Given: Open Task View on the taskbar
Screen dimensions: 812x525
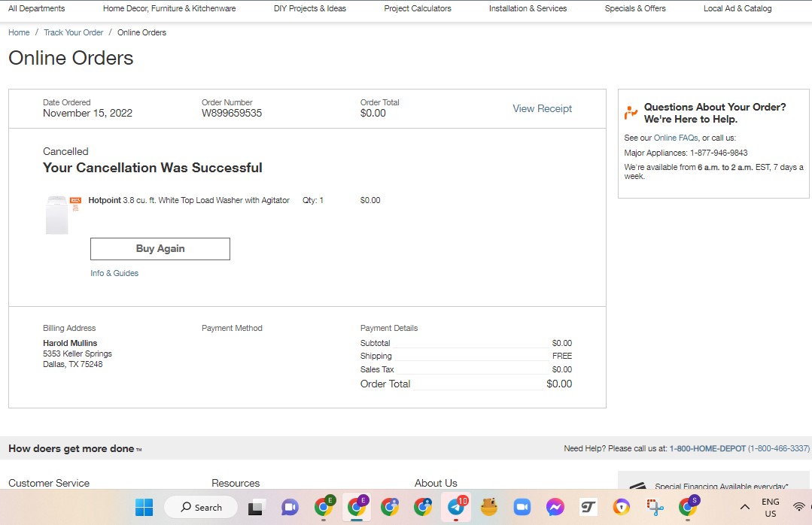Looking at the screenshot, I should coord(255,508).
